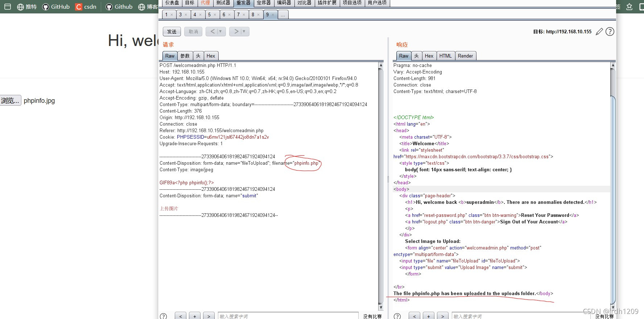Open the request Hex tab
Viewport: 644px width, 319px height.
coord(211,56)
